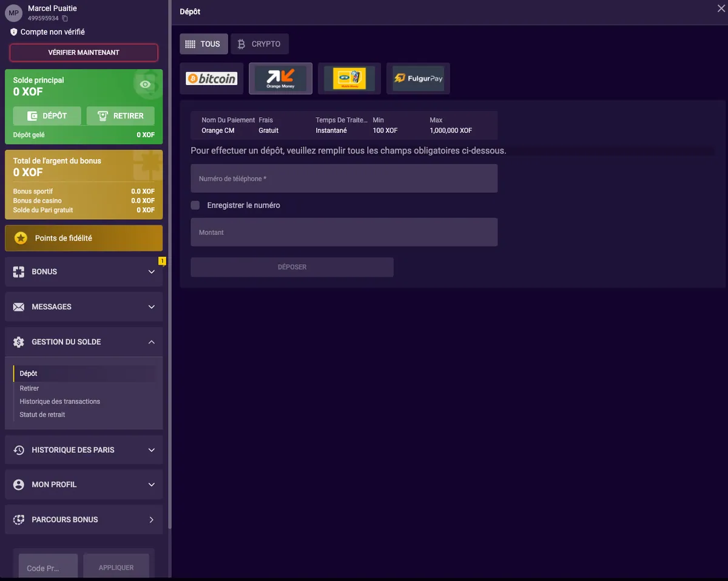The width and height of the screenshot is (728, 581).
Task: Click the Déposer submit button
Action: point(292,267)
